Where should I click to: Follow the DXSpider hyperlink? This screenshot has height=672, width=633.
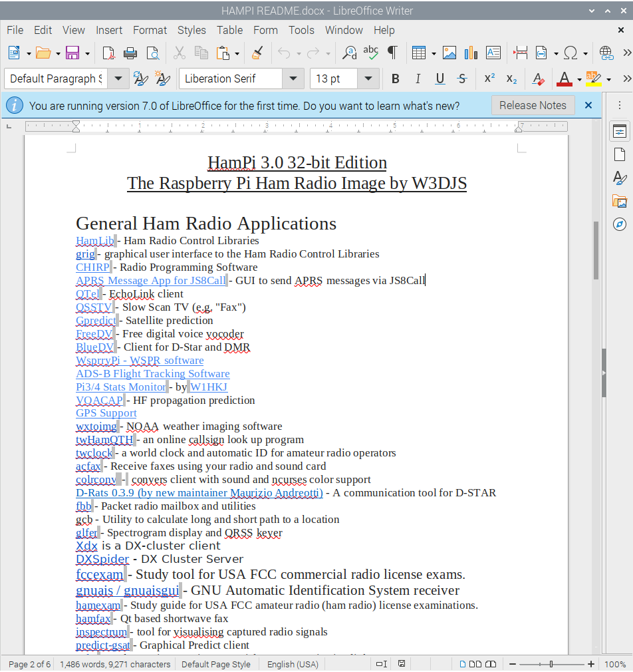point(102,560)
